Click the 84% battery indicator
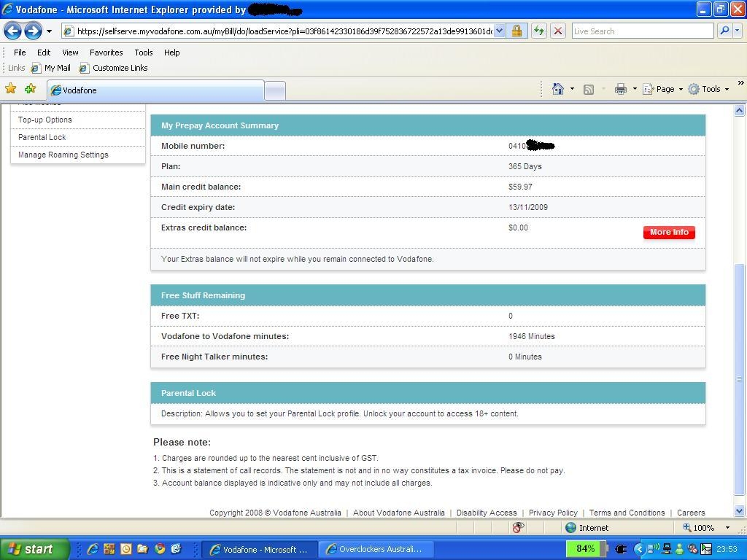747x560 pixels. pos(586,548)
